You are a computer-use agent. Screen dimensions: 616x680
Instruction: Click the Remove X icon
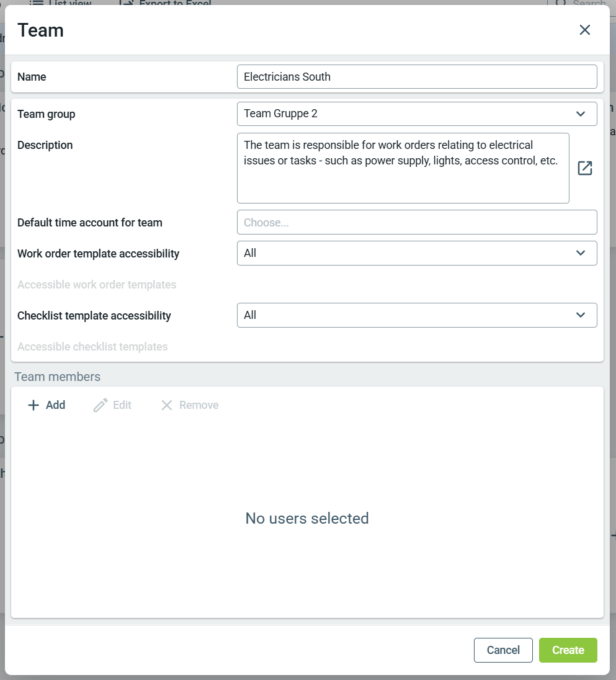[x=167, y=405]
